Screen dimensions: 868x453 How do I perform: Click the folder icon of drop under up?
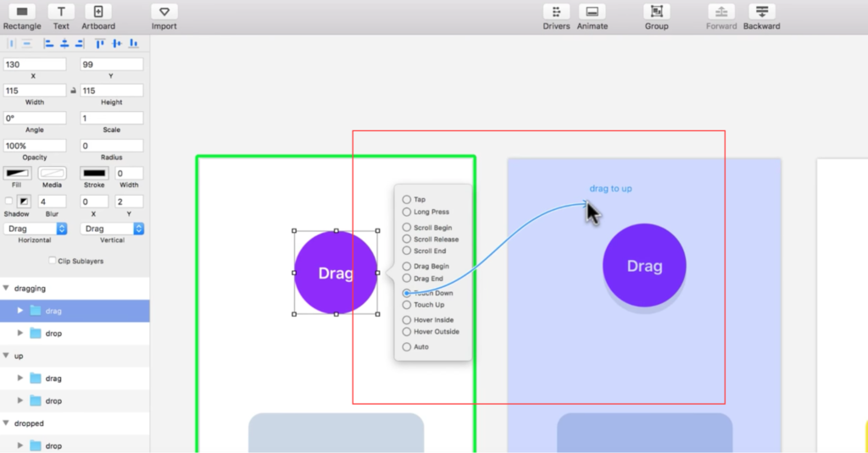pos(36,401)
